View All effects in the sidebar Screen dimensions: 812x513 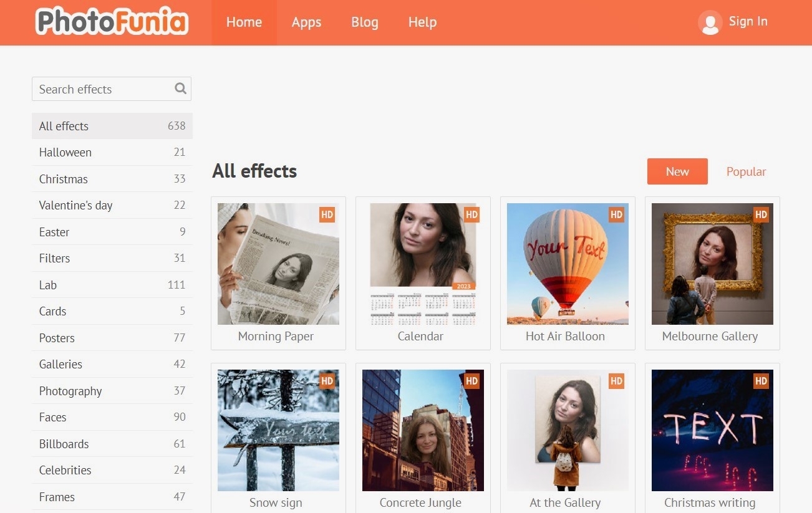point(63,126)
